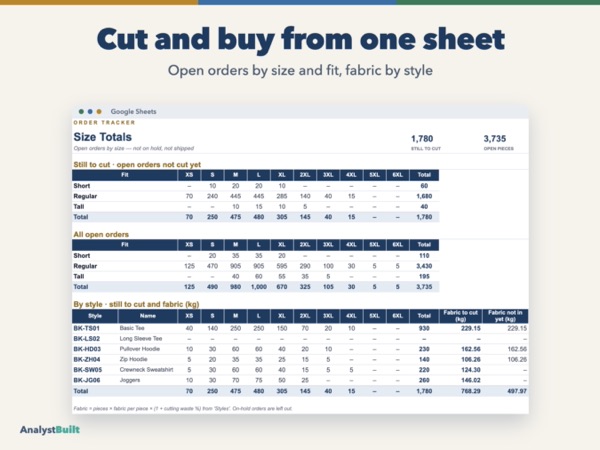Click the 'Open orders by size and fit, fabric by style' subtitle

pyautogui.click(x=300, y=70)
